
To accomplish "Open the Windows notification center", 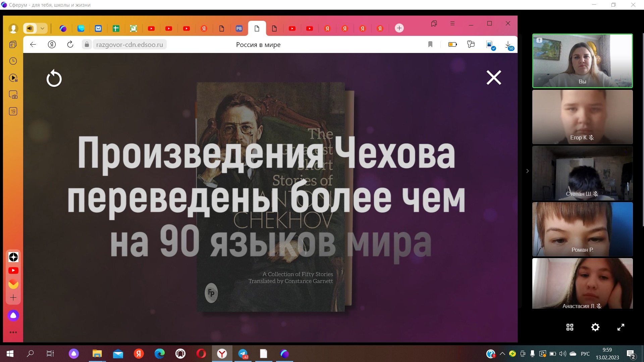I will (x=631, y=354).
